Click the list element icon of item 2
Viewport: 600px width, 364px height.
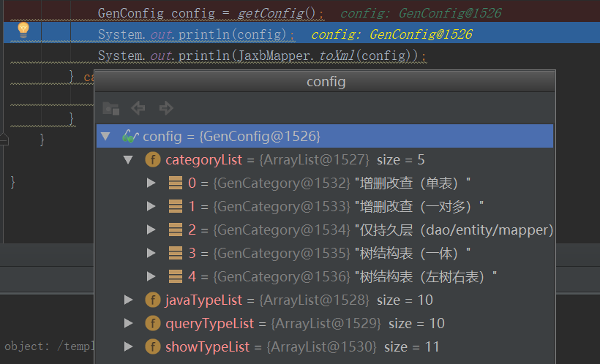tap(176, 230)
